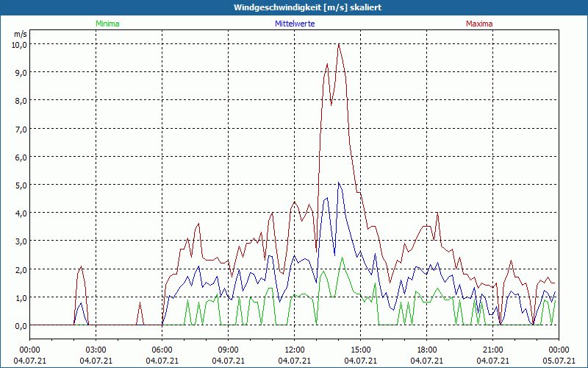
Task: Click the 21:00 time axis label
Action: click(493, 350)
